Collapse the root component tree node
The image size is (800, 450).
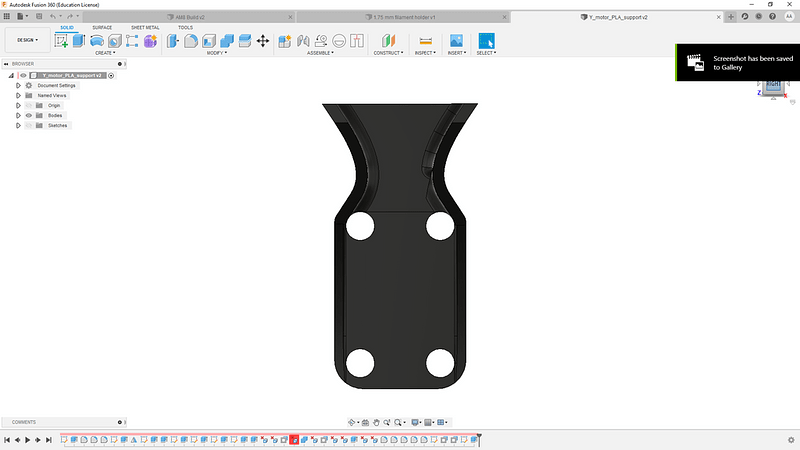tap(11, 76)
